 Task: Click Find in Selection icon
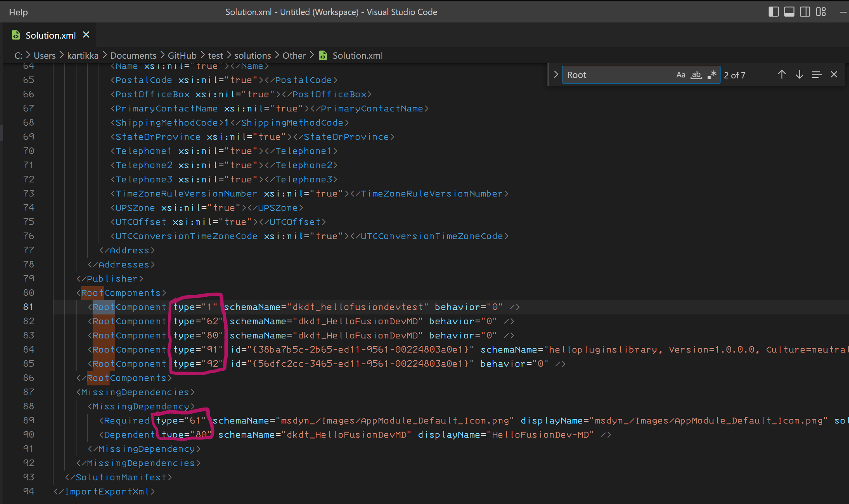pos(817,74)
